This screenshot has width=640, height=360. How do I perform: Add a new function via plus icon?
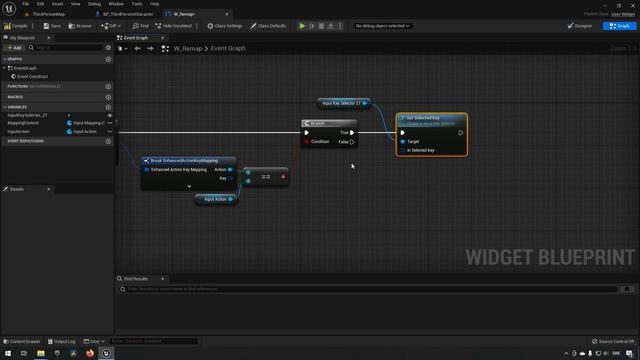pyautogui.click(x=108, y=87)
